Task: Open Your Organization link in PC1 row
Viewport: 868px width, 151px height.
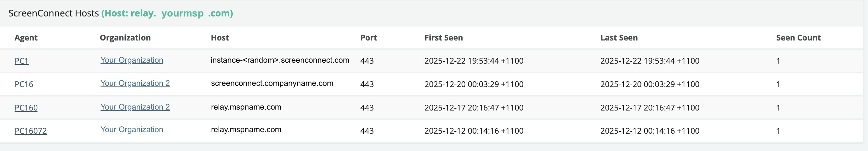Action: (x=132, y=60)
